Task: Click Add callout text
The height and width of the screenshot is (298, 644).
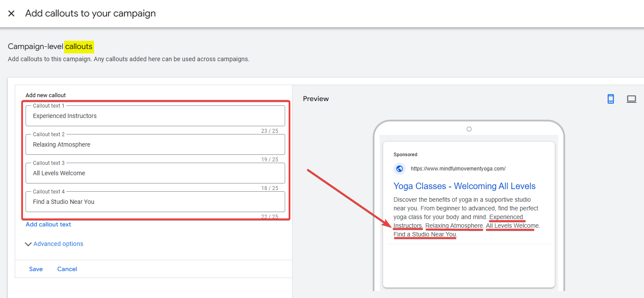Action: tap(48, 224)
